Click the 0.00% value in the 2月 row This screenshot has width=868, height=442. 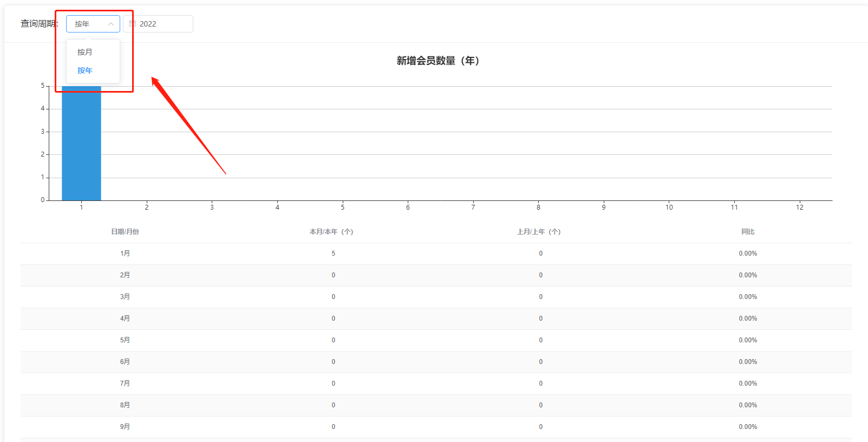pyautogui.click(x=748, y=275)
